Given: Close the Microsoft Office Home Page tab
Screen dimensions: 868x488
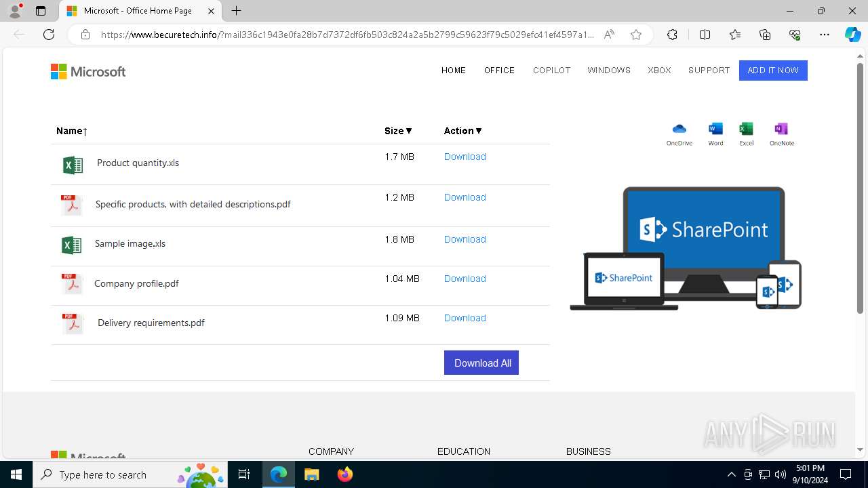Looking at the screenshot, I should (212, 11).
